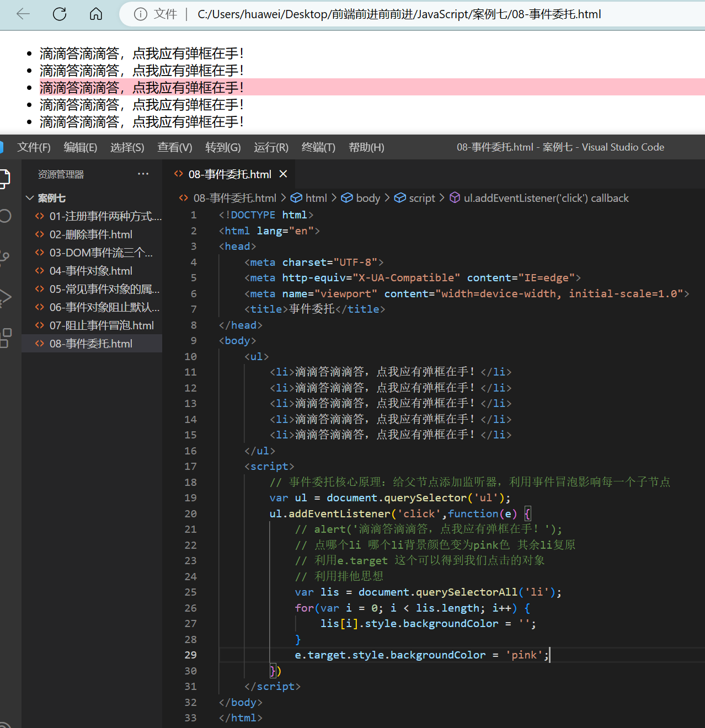Open the 文件(F) menu
The width and height of the screenshot is (705, 728).
click(x=34, y=147)
